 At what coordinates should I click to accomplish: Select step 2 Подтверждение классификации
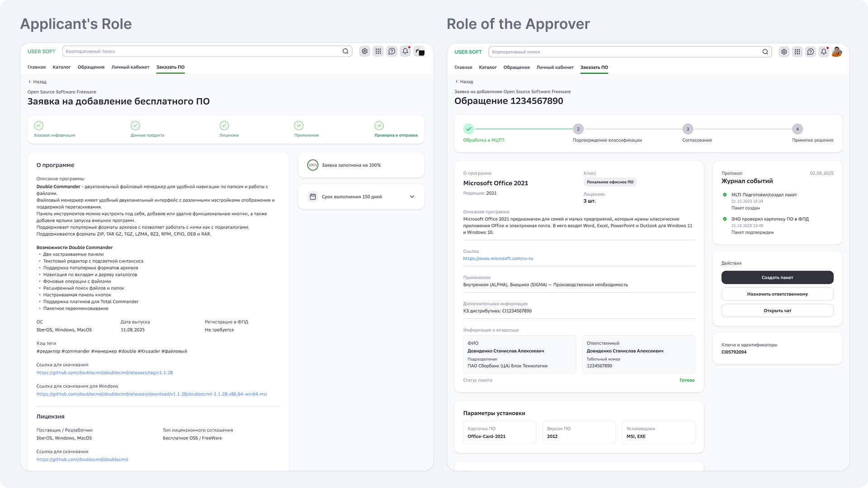coord(578,129)
